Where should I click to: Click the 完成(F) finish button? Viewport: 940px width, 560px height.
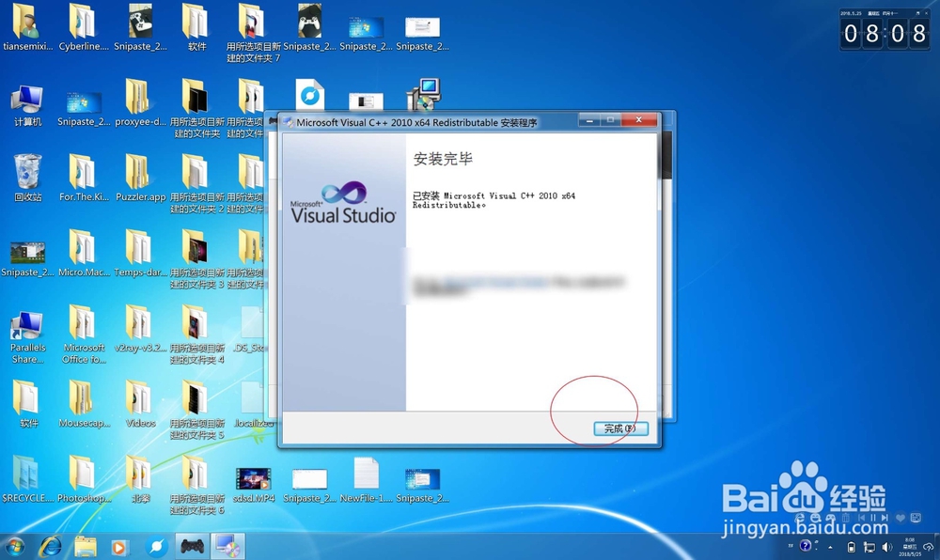(620, 428)
